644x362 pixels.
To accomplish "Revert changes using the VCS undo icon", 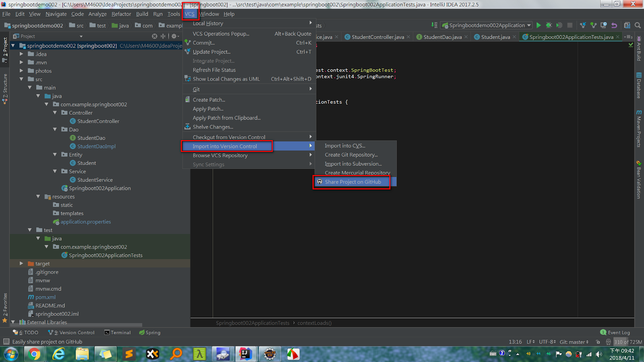I will [614, 25].
